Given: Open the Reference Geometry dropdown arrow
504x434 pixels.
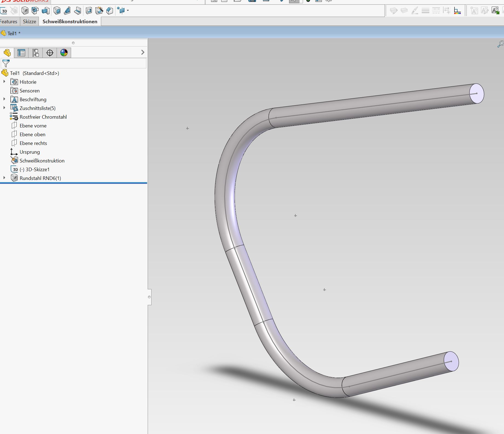Looking at the screenshot, I should [x=128, y=11].
